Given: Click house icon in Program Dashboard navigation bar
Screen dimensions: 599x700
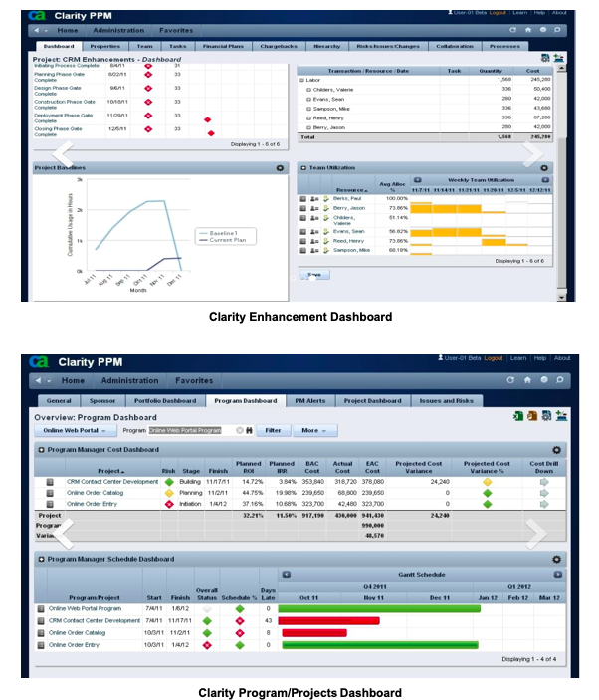Looking at the screenshot, I should pos(527,380).
